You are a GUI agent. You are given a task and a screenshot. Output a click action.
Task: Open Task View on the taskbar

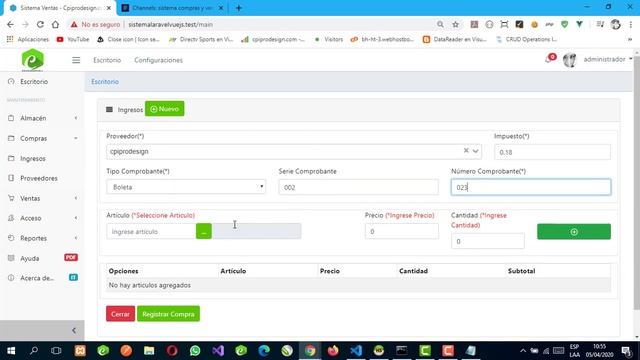coord(56,351)
